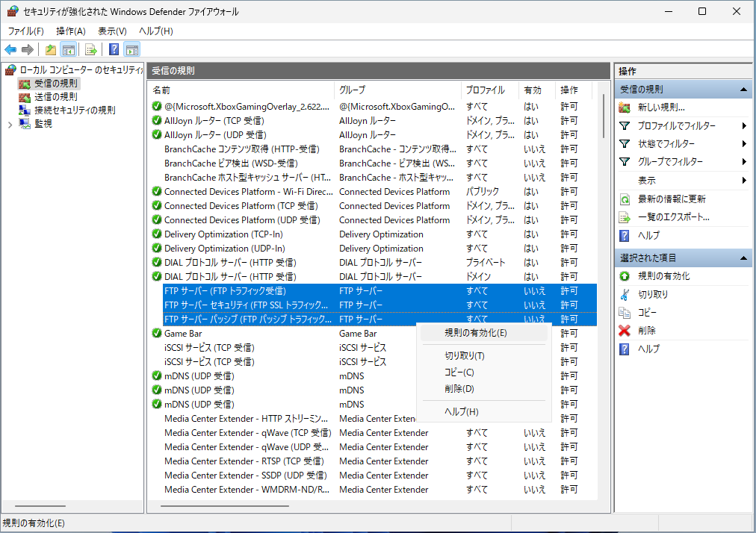Click 一覧のエクスポート... action link
756x533 pixels.
coord(674,217)
